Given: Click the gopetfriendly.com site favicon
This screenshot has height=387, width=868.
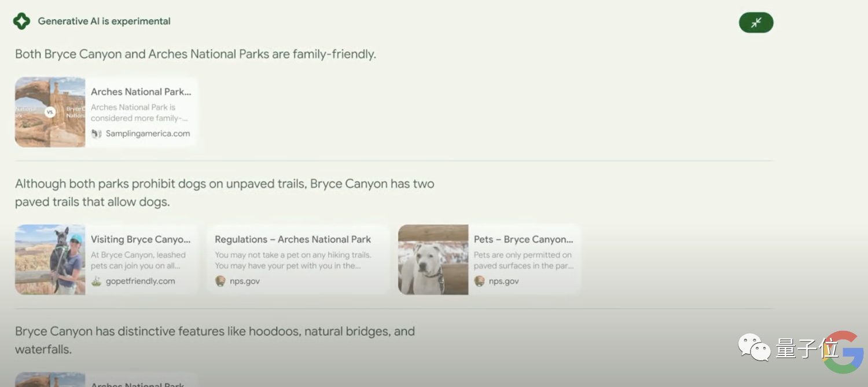Looking at the screenshot, I should (97, 281).
